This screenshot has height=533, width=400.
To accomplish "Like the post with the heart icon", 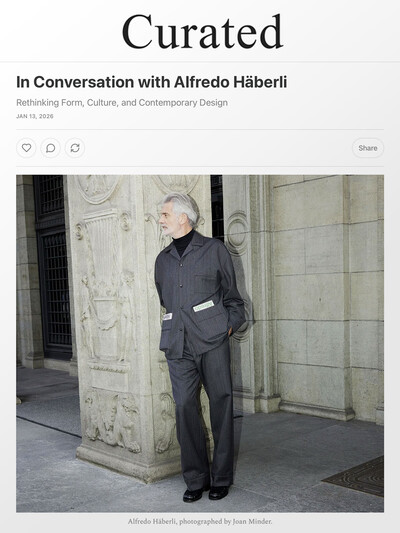I will (26, 148).
